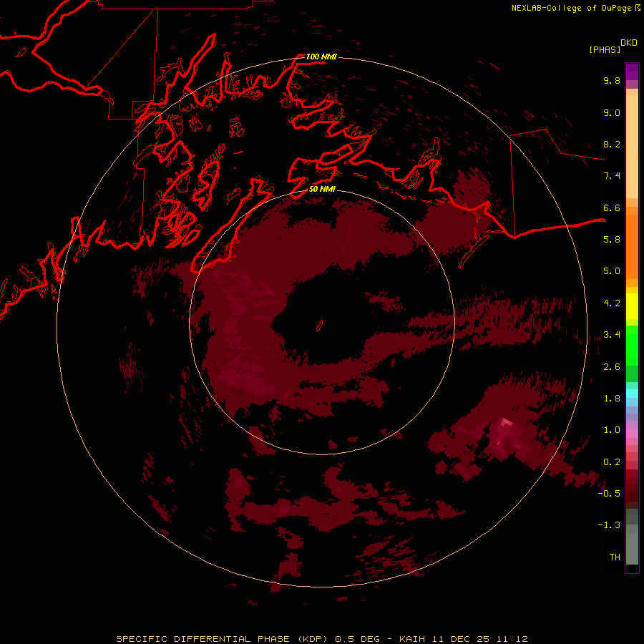This screenshot has width=644, height=644.
Task: Click the 1.0 legend value
Action: click(x=612, y=430)
